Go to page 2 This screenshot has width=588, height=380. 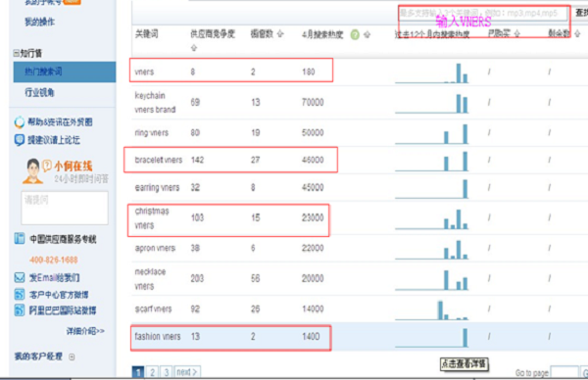(152, 372)
